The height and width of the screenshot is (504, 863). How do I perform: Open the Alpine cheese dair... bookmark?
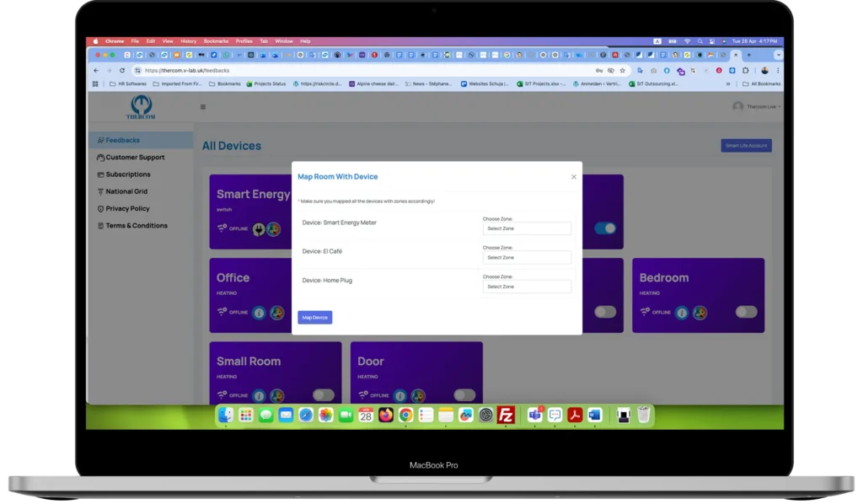click(373, 84)
